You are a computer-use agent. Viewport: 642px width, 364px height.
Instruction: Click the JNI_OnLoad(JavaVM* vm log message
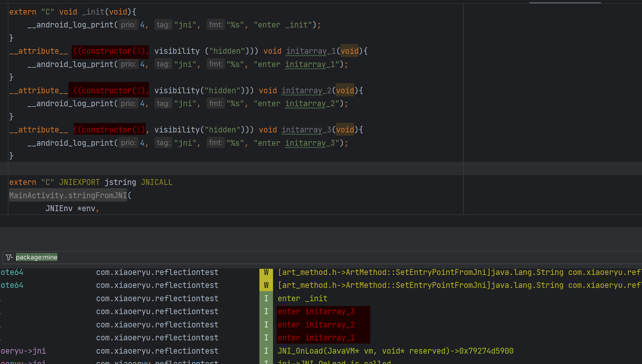(x=395, y=351)
